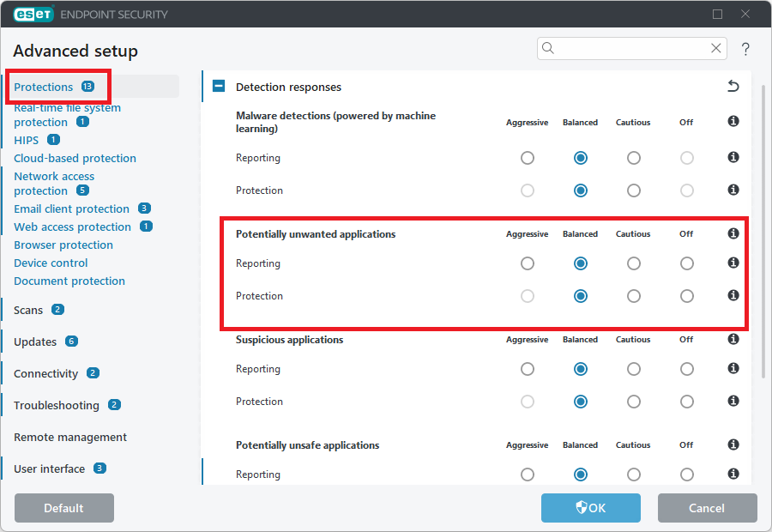The height and width of the screenshot is (532, 772).
Task: Open help via question mark icon
Action: 745,48
